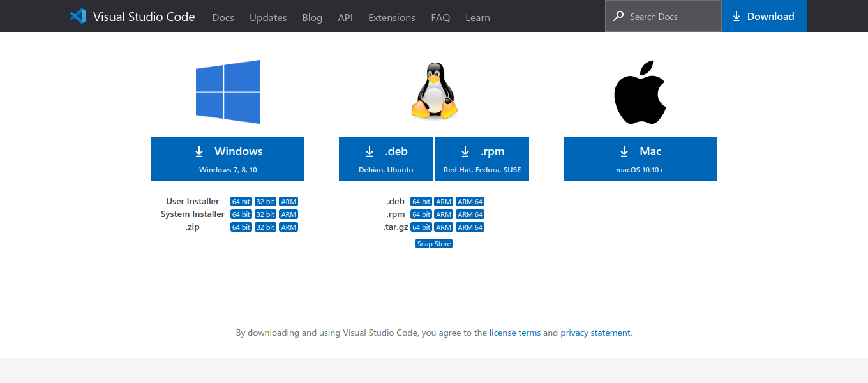Click the Linux penguin icon
This screenshot has width=868, height=383.
pyautogui.click(x=433, y=89)
